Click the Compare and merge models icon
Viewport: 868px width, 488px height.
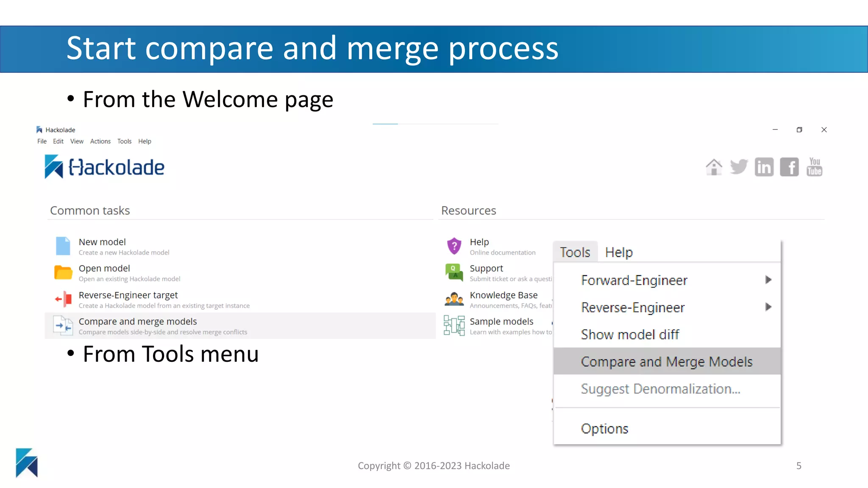63,326
